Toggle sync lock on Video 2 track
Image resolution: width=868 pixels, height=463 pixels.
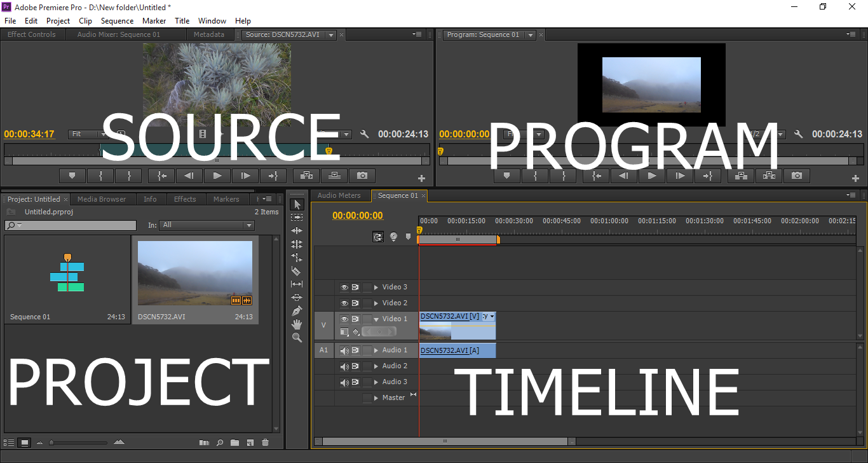(x=355, y=302)
